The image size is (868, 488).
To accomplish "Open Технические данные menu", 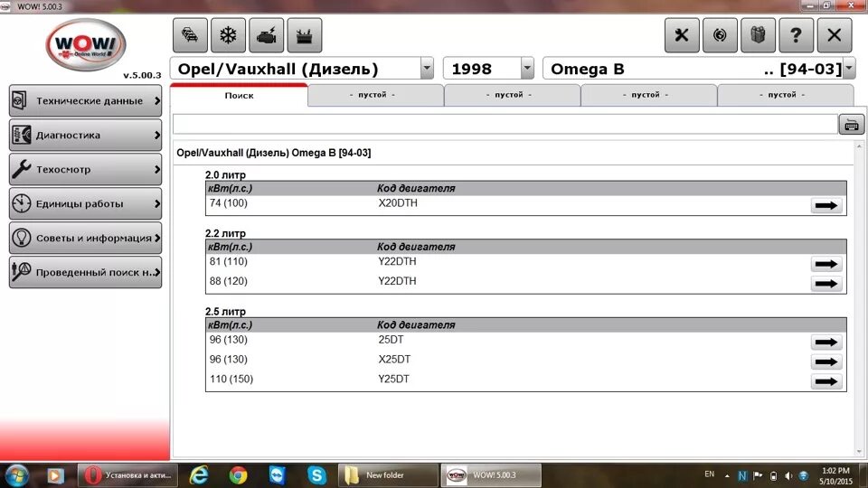I will [86, 100].
